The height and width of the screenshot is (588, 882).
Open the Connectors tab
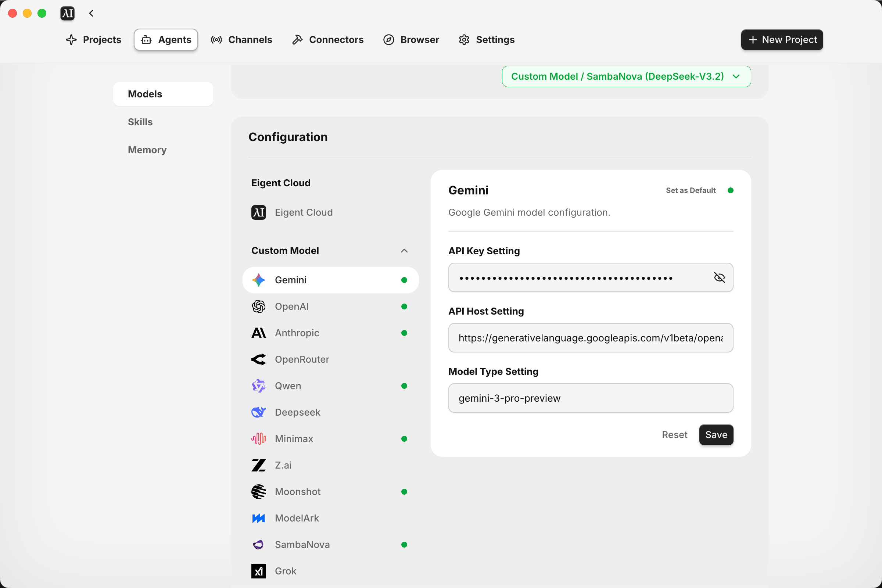coord(328,40)
